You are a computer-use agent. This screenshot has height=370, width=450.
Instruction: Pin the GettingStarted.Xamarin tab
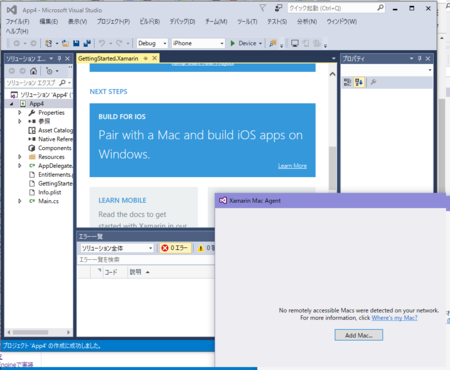145,58
